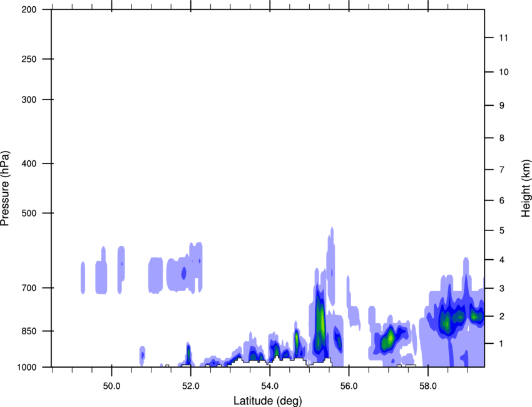Click the 250 pressure tick label
Screen dimensions: 532x407
click(29, 59)
